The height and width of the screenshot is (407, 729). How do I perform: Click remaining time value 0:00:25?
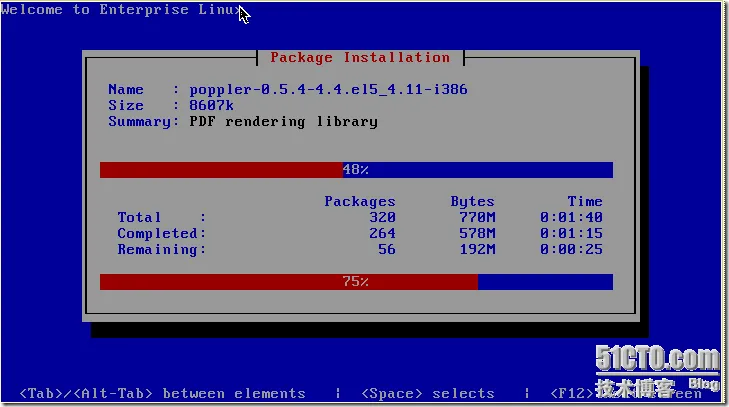tap(571, 250)
